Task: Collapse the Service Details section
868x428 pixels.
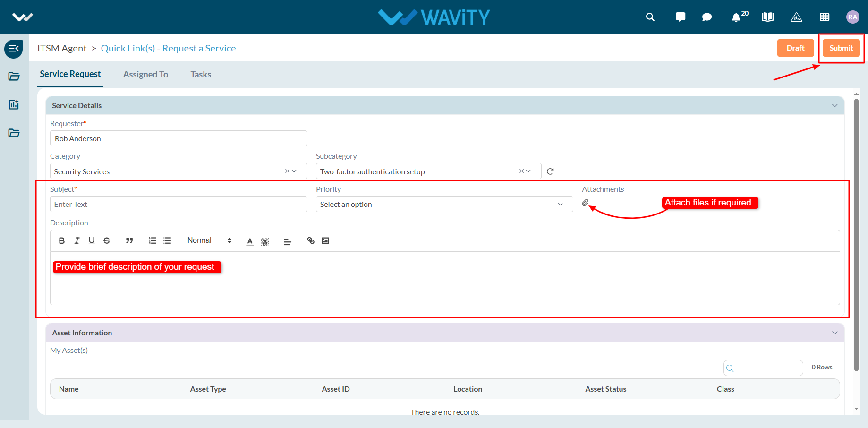Action: 834,105
